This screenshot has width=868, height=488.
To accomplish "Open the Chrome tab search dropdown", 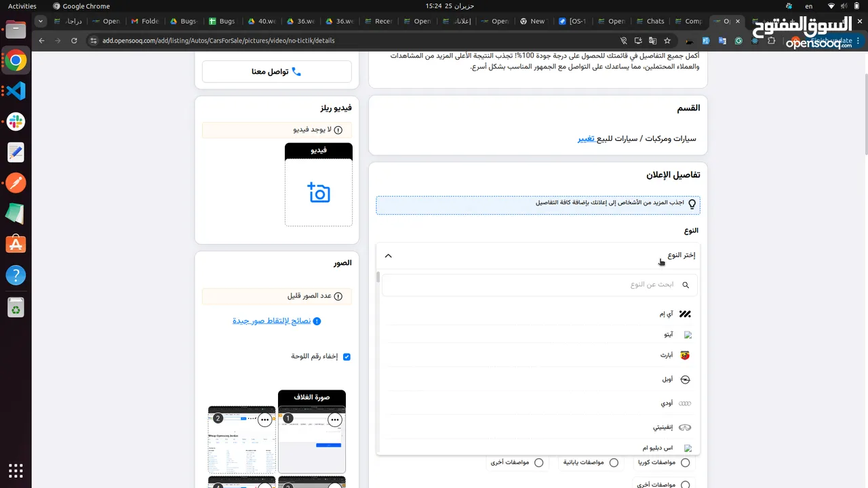I will (41, 21).
